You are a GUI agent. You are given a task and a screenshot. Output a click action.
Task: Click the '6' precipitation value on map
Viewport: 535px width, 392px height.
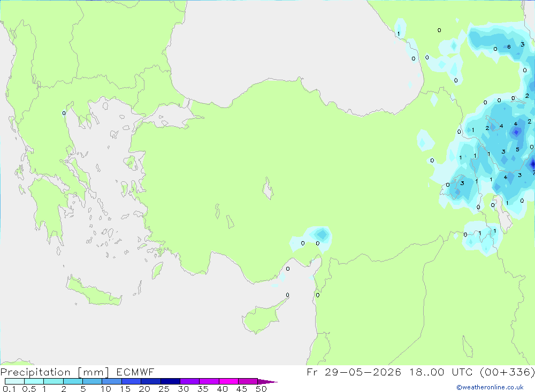click(x=509, y=47)
